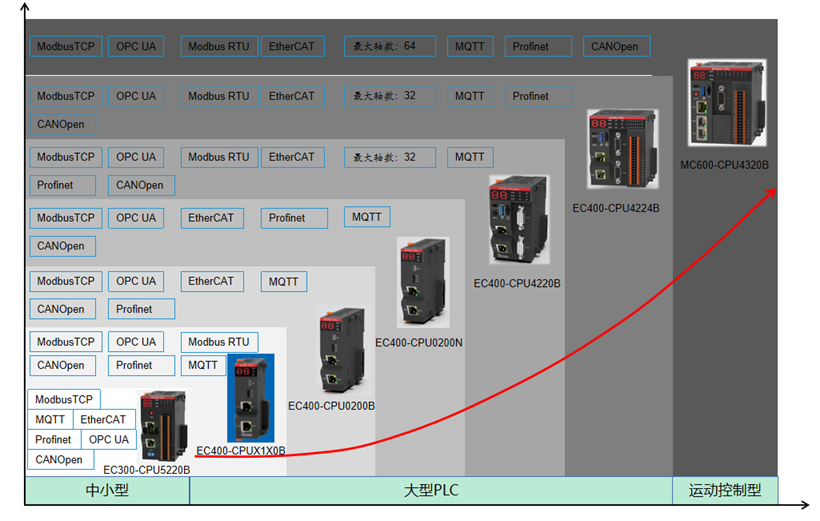Image resolution: width=820 pixels, height=521 pixels.
Task: Click the EtherCAT tag left of 最大轴数: 64
Action: [292, 47]
